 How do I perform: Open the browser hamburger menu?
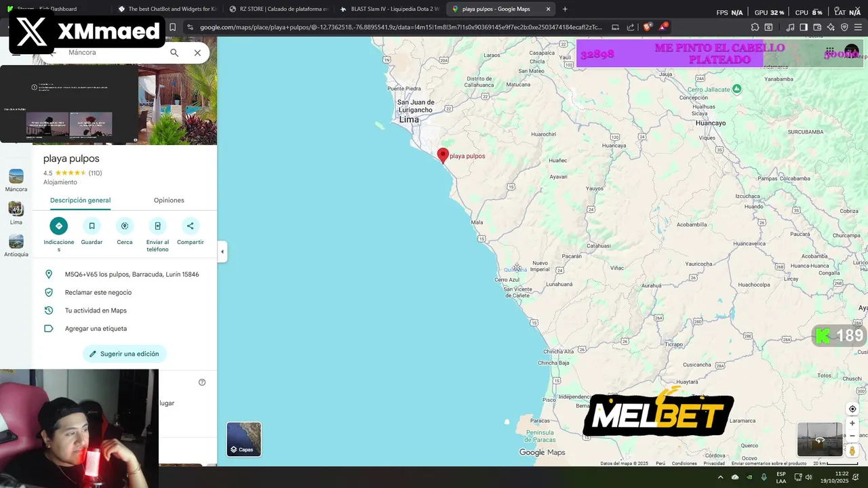(858, 27)
